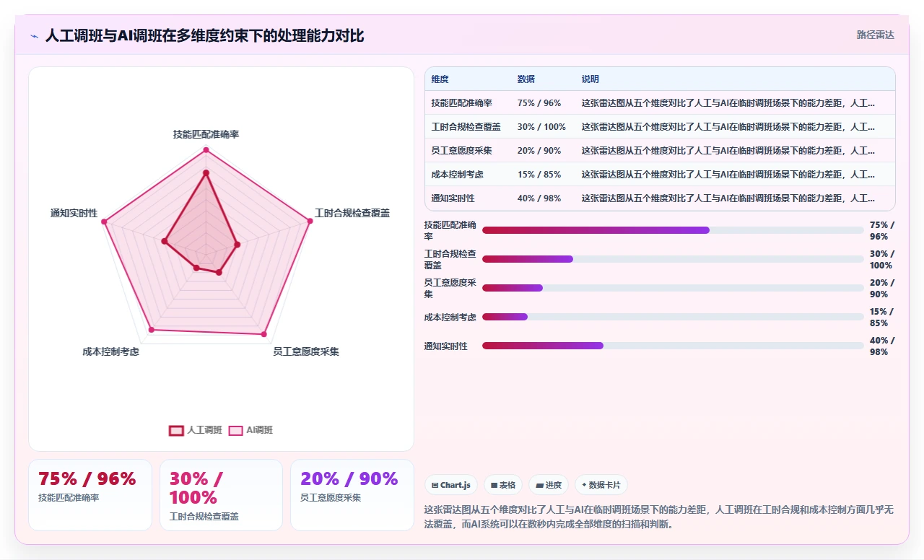924x560 pixels.
Task: Click the main title 人工调班与AI调班 heading
Action: point(204,35)
